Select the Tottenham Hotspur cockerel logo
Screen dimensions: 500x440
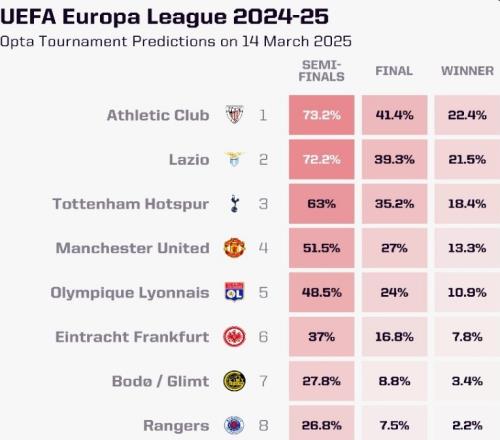click(x=234, y=203)
